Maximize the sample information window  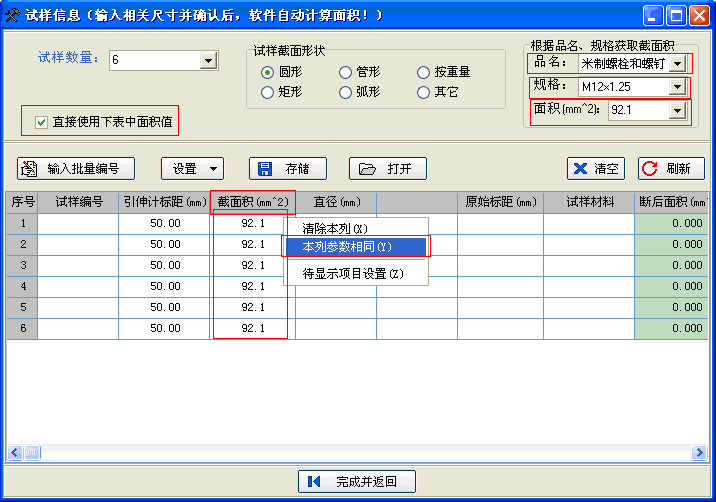[x=676, y=15]
